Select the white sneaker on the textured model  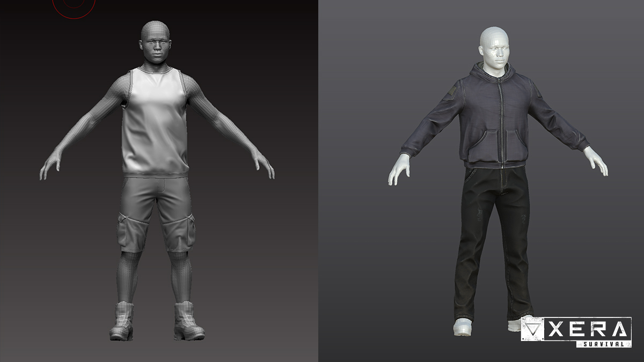click(x=462, y=327)
